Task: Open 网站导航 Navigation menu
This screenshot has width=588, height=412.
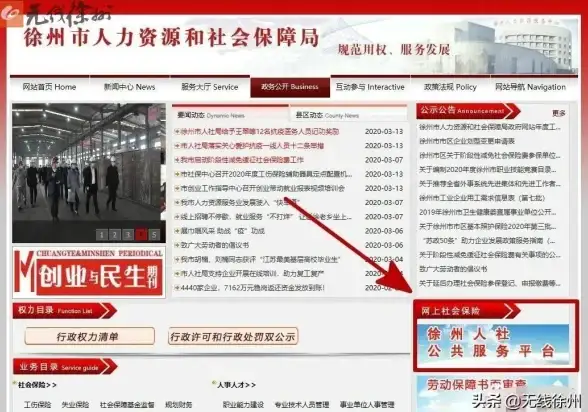Action: point(530,87)
